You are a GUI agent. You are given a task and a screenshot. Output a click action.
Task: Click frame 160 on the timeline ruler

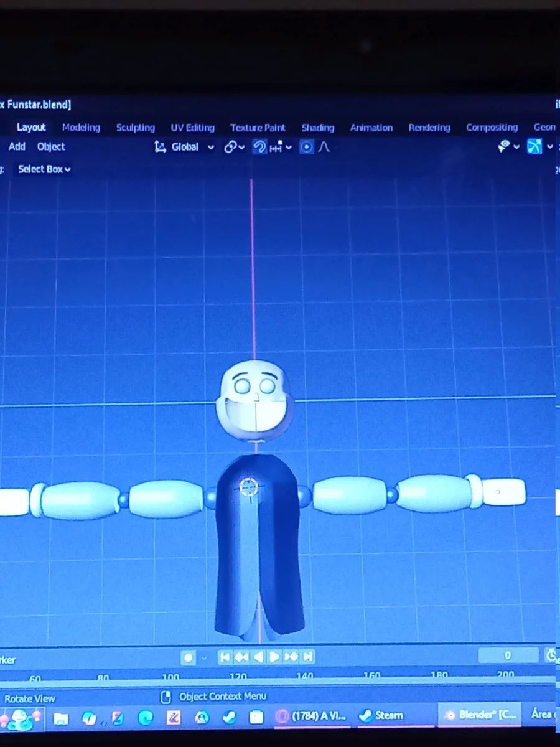click(371, 676)
